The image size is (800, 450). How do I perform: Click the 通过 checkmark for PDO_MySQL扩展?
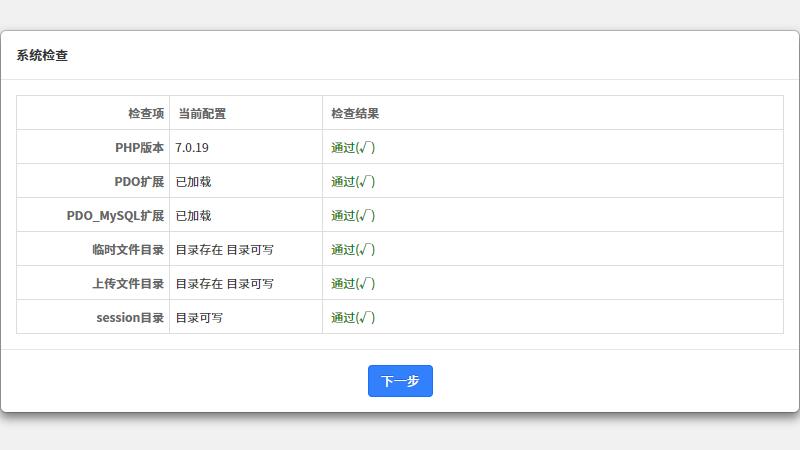click(353, 216)
